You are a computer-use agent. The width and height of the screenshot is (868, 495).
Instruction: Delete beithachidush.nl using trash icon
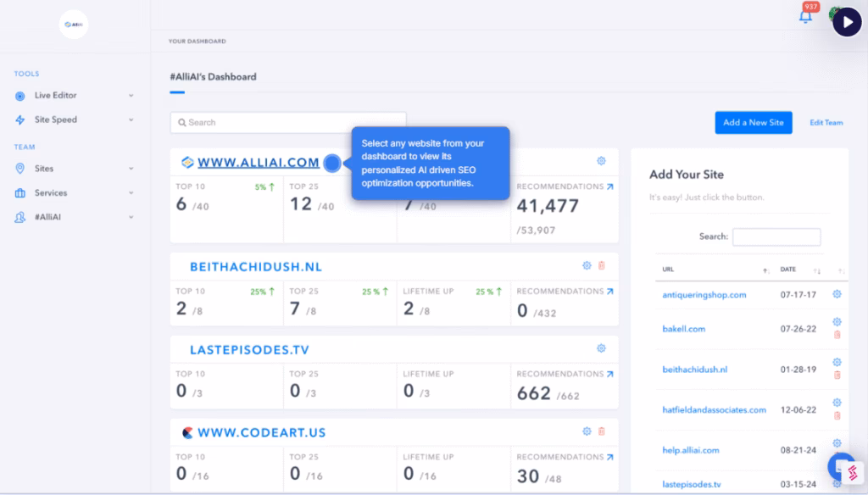(602, 265)
